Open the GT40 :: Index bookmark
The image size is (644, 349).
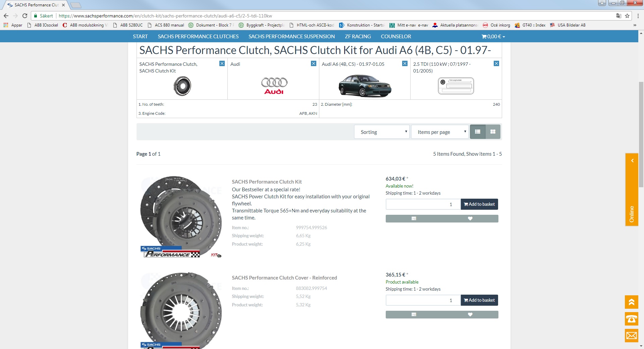[x=530, y=25]
